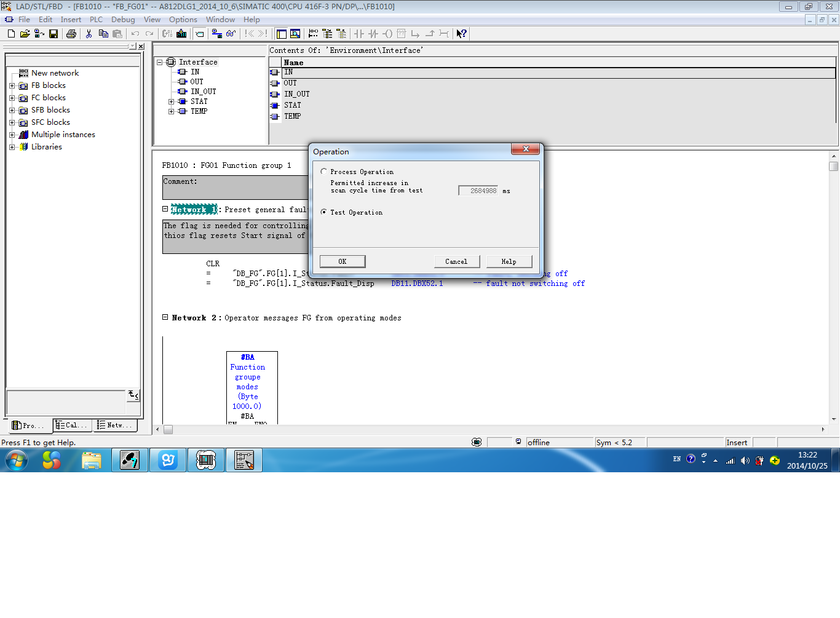Select the Test Operation radio button

pos(323,212)
